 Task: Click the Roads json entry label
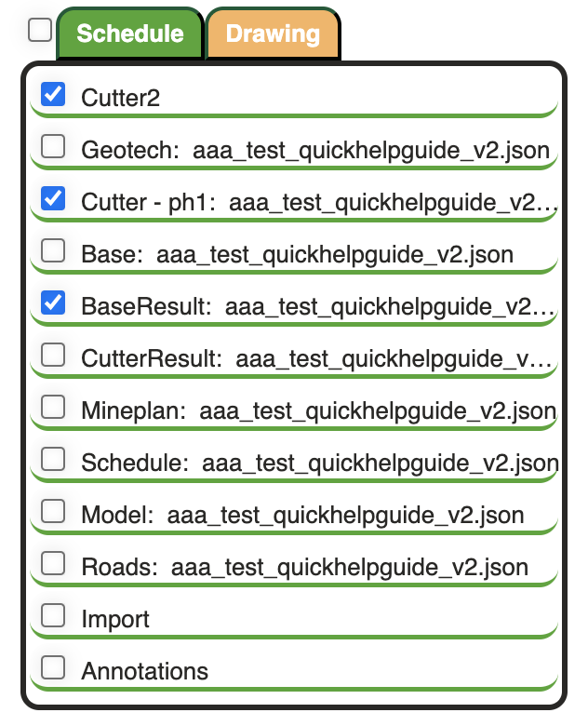304,567
